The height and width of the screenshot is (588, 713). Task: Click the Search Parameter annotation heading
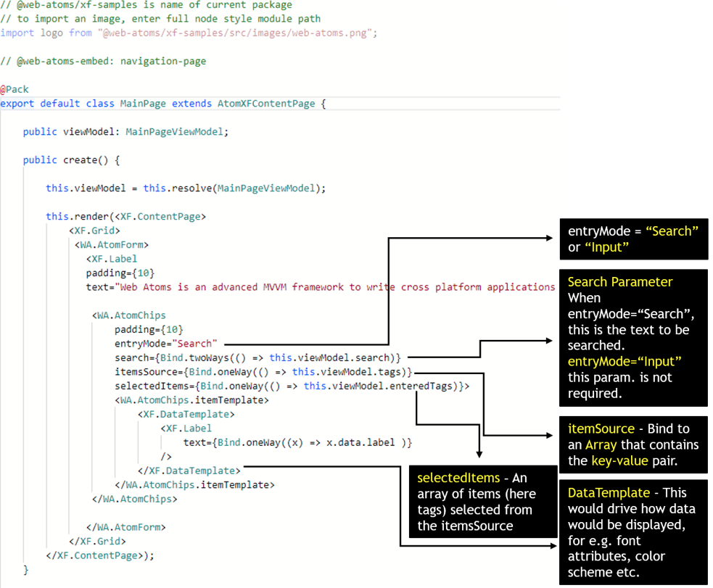tap(620, 282)
